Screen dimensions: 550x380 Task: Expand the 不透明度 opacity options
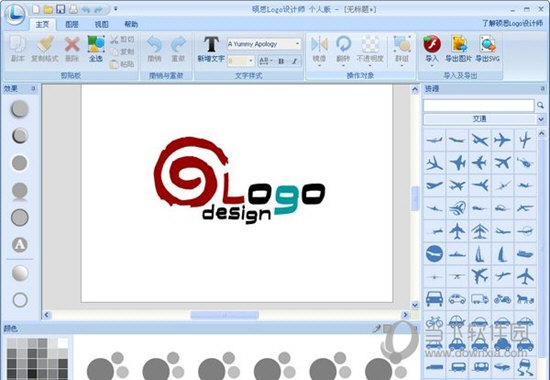370,66
